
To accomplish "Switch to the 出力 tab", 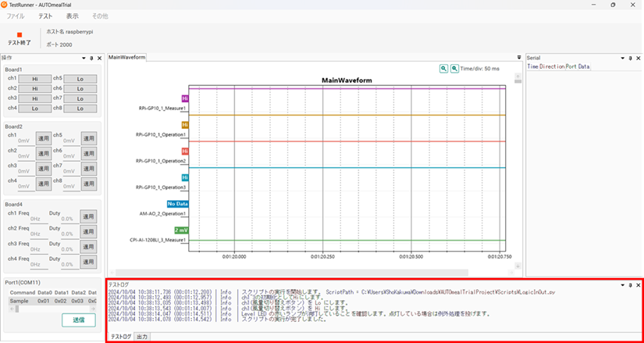I will click(x=141, y=337).
